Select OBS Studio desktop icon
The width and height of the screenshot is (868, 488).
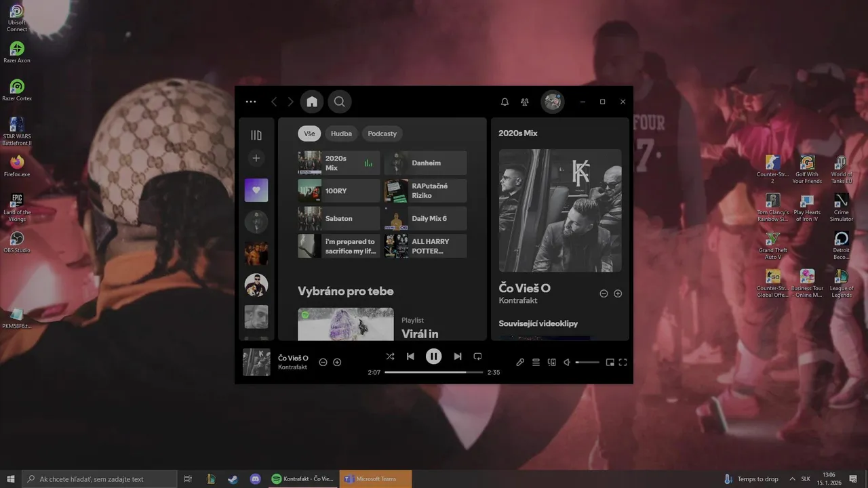[x=17, y=242]
